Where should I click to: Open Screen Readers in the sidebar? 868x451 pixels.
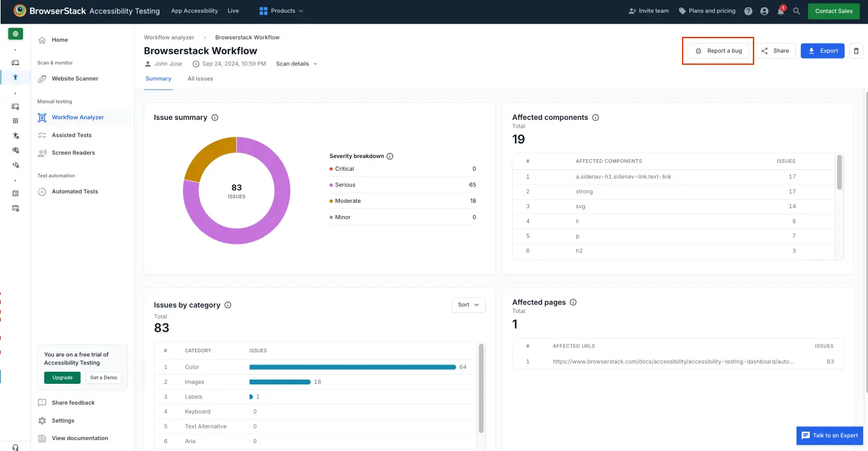(x=73, y=153)
